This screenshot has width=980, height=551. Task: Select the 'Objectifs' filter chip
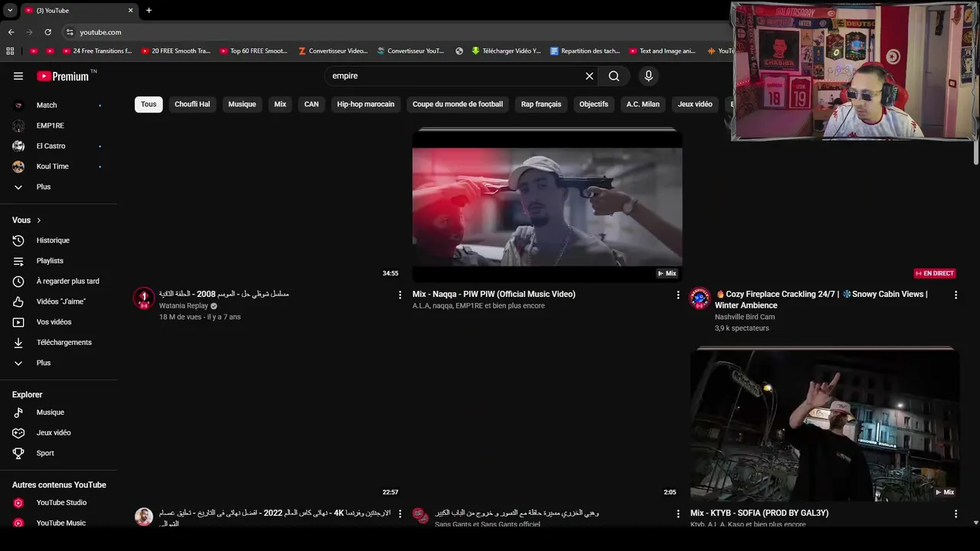[x=594, y=104]
